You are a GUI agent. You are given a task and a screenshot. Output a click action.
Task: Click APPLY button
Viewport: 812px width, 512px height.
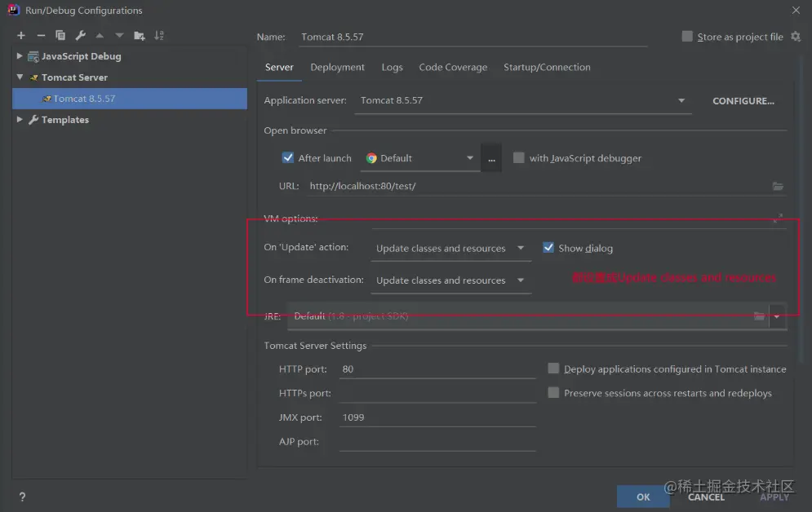point(774,497)
